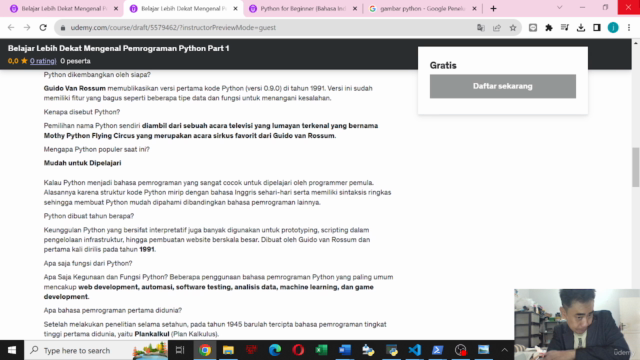Open Google Translate icon in address bar
Image resolution: width=640 pixels, height=360 pixels.
480,28
